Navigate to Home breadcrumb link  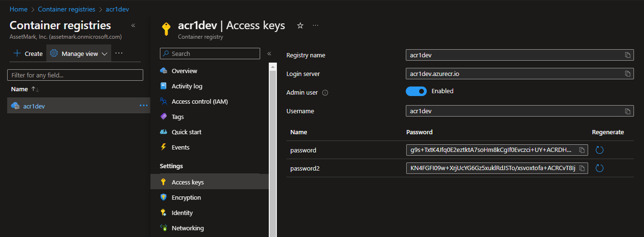point(18,9)
